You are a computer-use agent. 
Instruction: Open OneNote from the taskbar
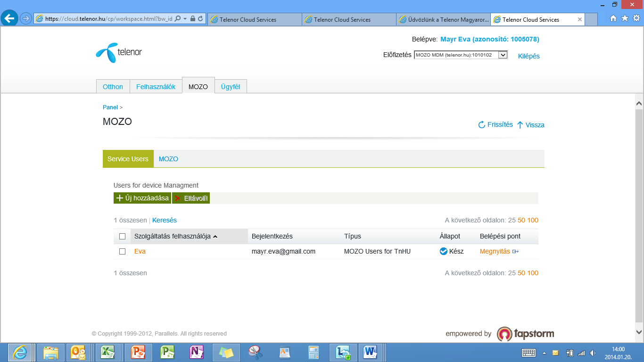coord(196,352)
